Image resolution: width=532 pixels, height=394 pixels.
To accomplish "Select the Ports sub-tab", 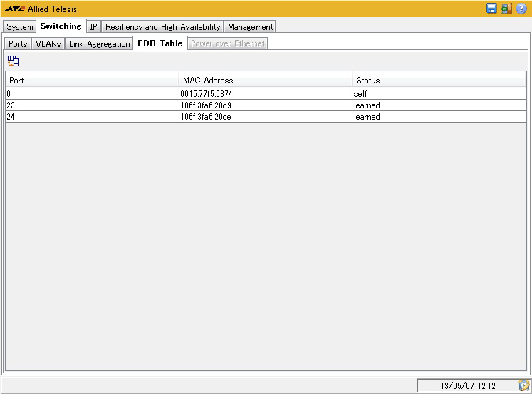I will (18, 43).
